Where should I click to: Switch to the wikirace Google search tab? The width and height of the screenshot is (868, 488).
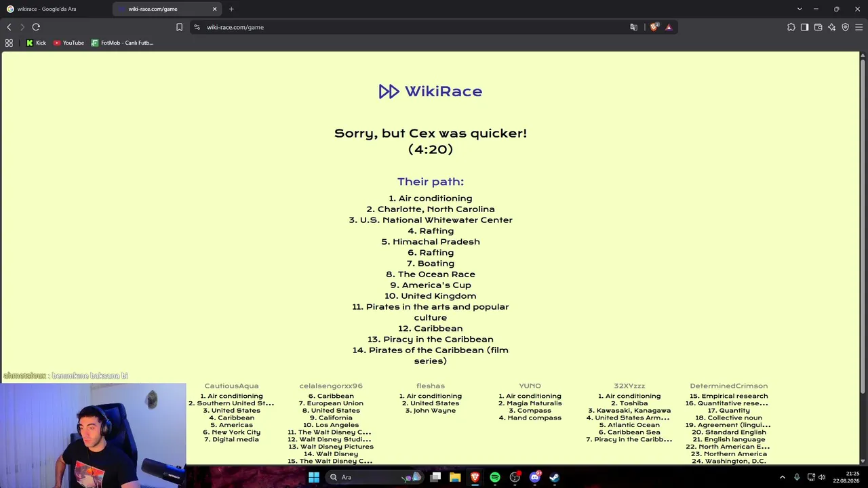[56, 9]
